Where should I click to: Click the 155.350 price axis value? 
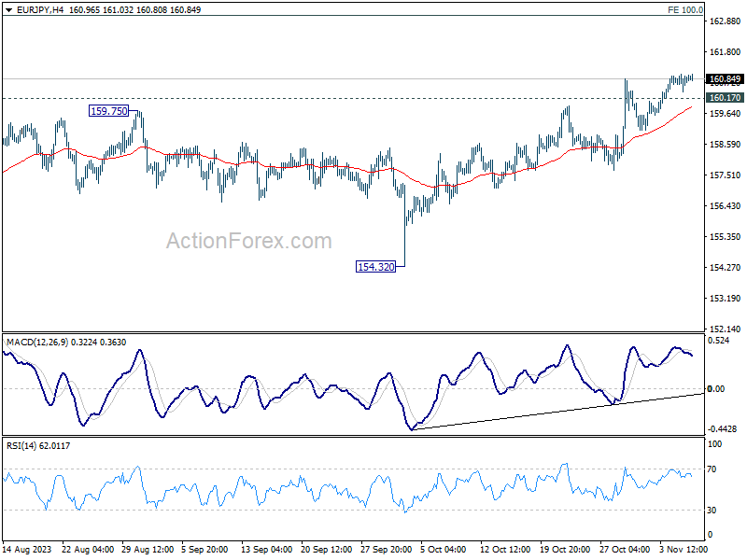pos(726,237)
